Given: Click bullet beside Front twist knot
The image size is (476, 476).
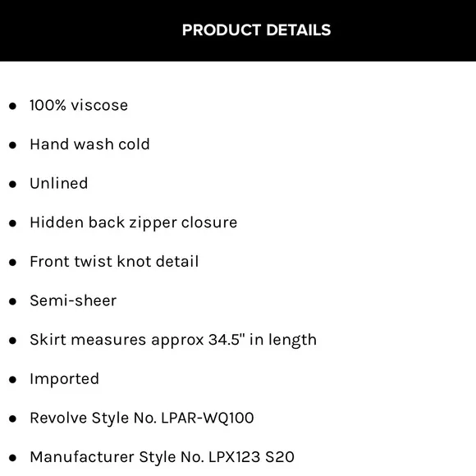Looking at the screenshot, I should [x=12, y=263].
